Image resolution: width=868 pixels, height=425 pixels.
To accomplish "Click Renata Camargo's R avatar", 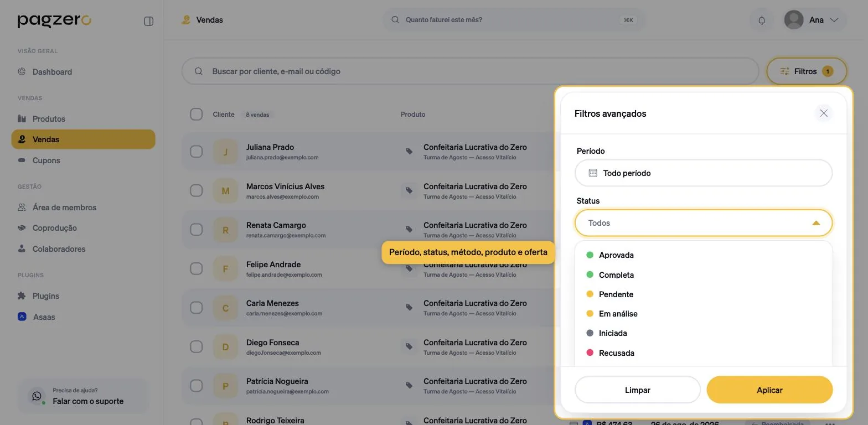I will 225,230.
